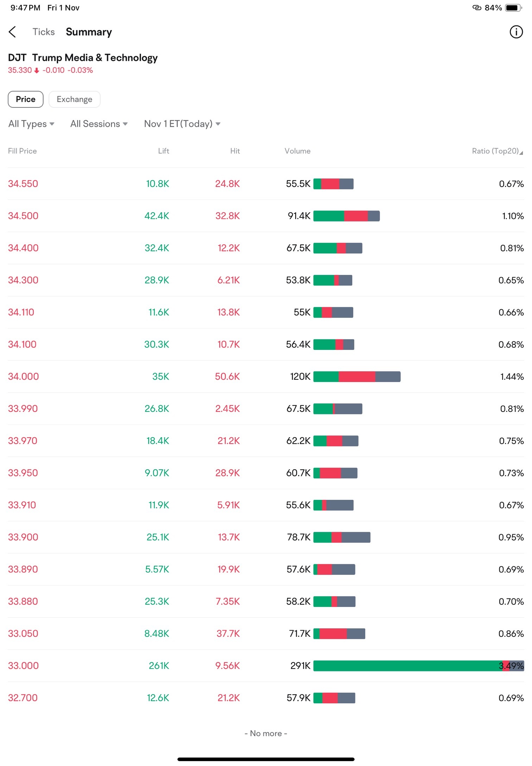Tap the battery icon in status bar
Viewport: 532px width, 766px height.
click(x=513, y=8)
